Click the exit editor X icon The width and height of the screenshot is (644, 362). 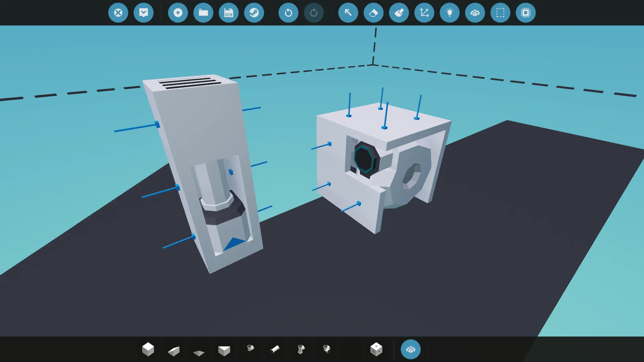[x=118, y=13]
